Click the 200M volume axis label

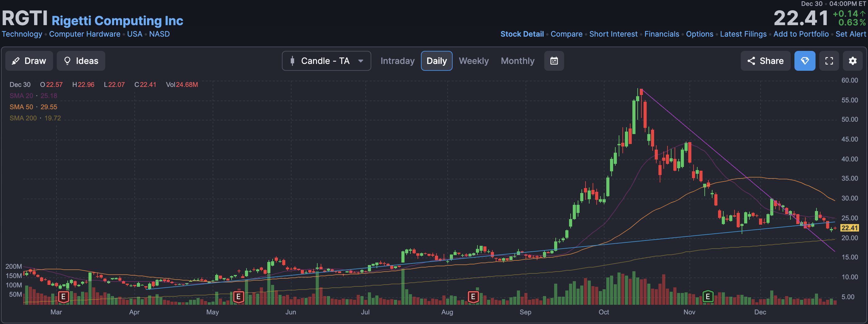[x=13, y=266]
